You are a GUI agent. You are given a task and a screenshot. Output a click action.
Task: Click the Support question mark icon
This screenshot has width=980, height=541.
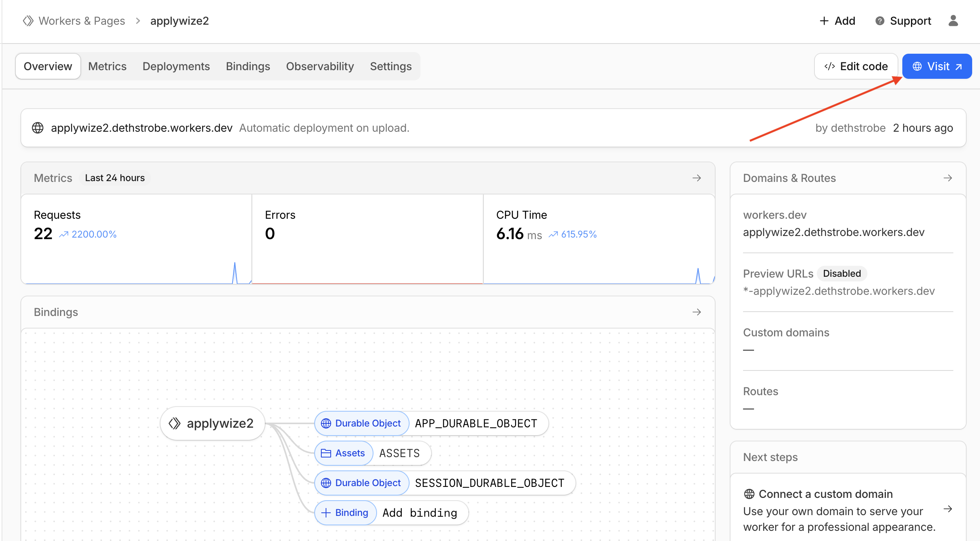click(x=879, y=21)
